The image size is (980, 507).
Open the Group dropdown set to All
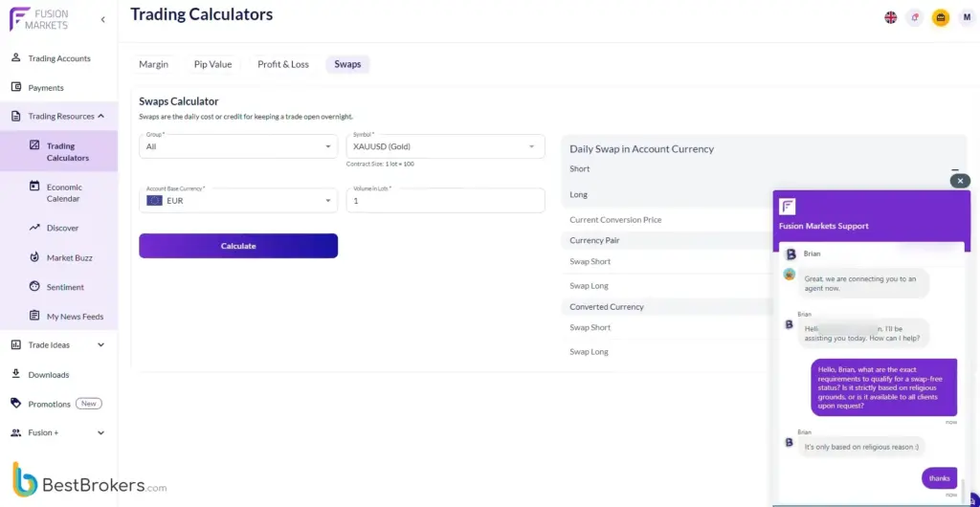pyautogui.click(x=238, y=146)
